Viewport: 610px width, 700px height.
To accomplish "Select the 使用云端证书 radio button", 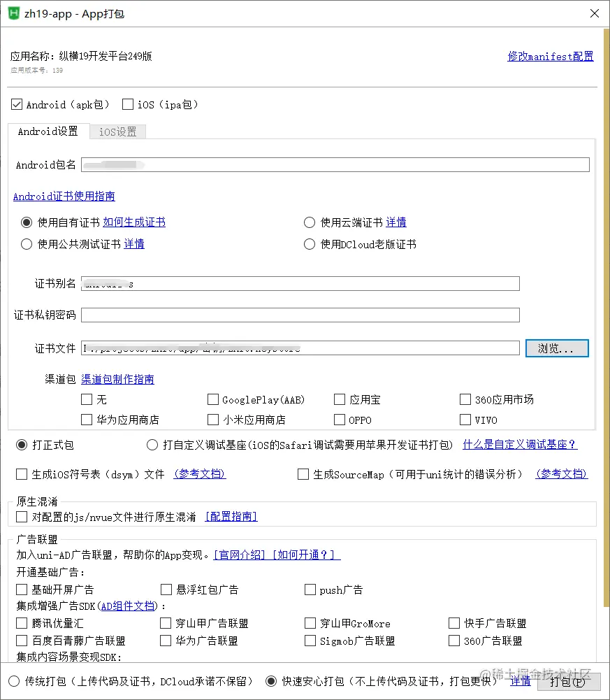I will click(310, 222).
